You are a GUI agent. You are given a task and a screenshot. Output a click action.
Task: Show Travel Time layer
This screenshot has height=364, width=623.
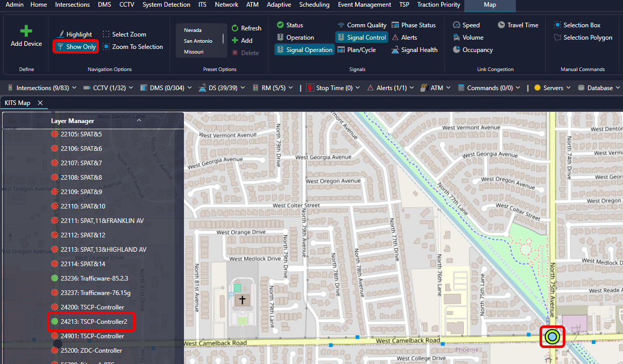518,25
